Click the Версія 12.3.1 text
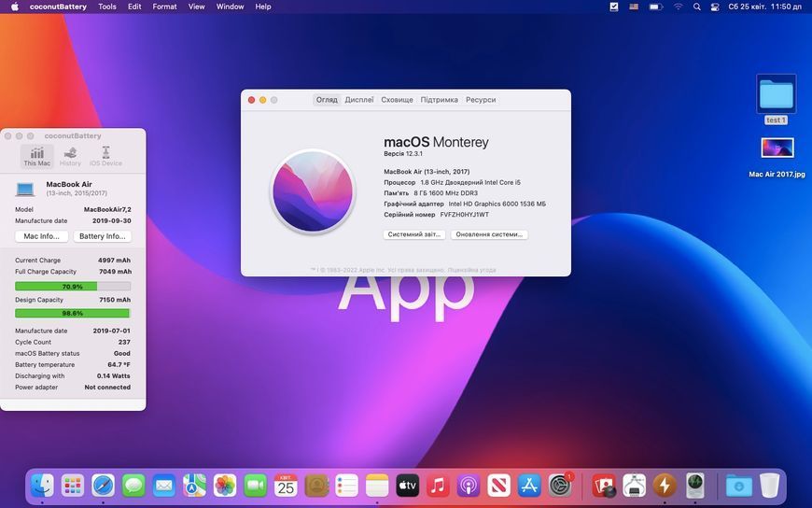812x508 pixels. pos(403,154)
